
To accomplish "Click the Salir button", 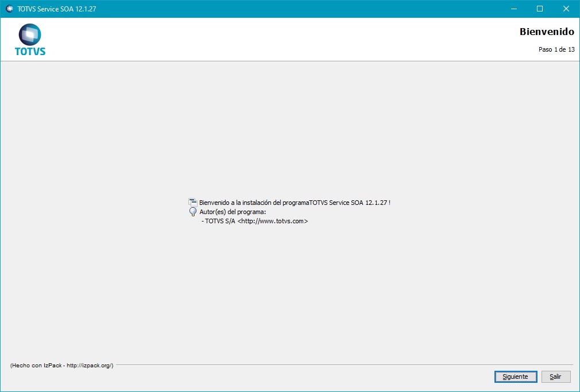I will (555, 377).
